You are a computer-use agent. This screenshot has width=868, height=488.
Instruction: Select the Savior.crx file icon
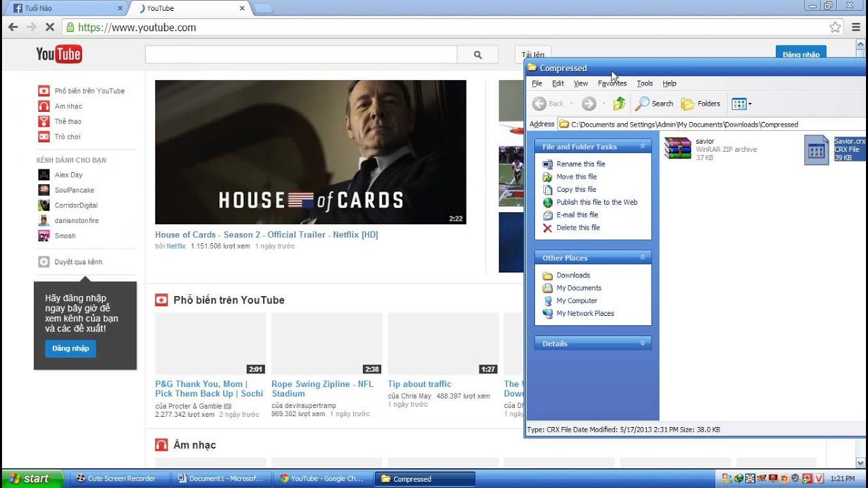pos(816,150)
